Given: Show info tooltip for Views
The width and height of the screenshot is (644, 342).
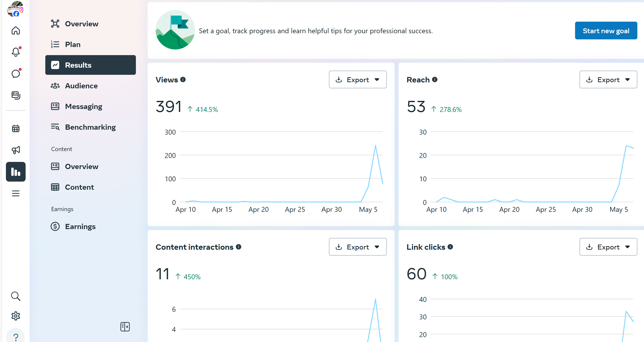Looking at the screenshot, I should coord(183,79).
